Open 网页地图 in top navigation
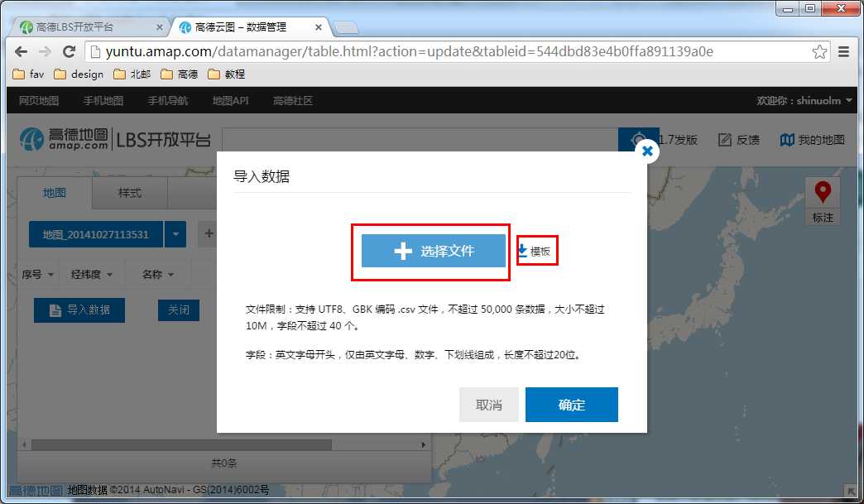The width and height of the screenshot is (864, 504). [x=39, y=100]
